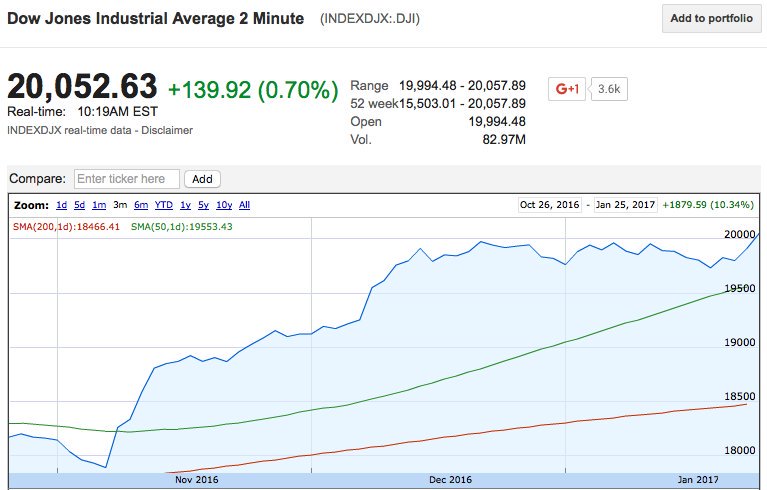Click the G+1 share button
This screenshot has height=490, width=767.
[x=567, y=89]
